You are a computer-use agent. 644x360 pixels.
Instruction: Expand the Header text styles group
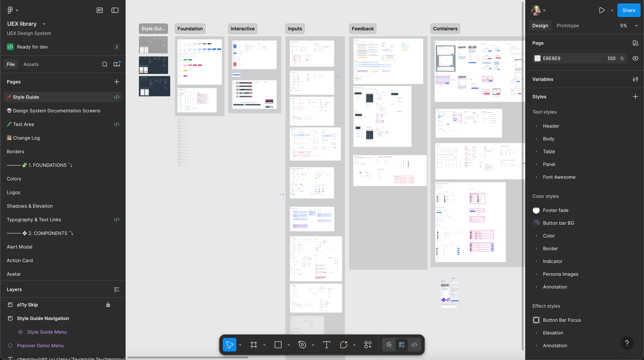(x=536, y=126)
